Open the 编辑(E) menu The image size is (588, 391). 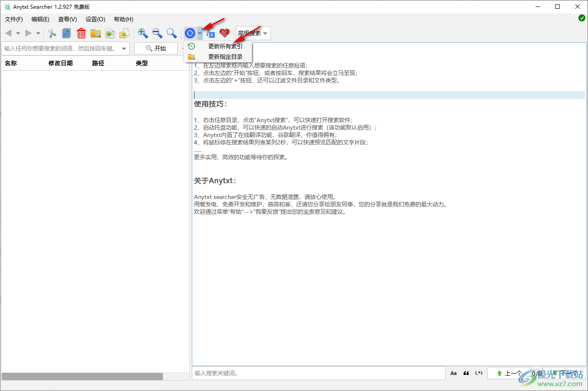(x=40, y=19)
